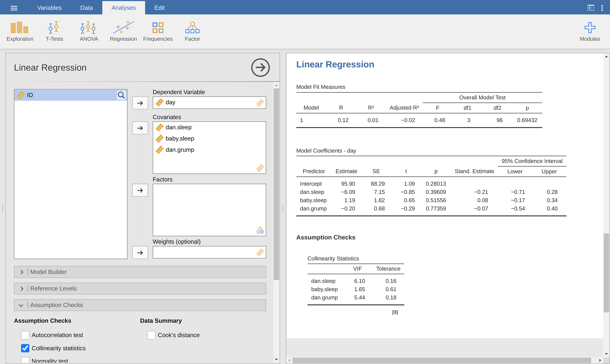Open the Regression analyses menu

click(123, 31)
